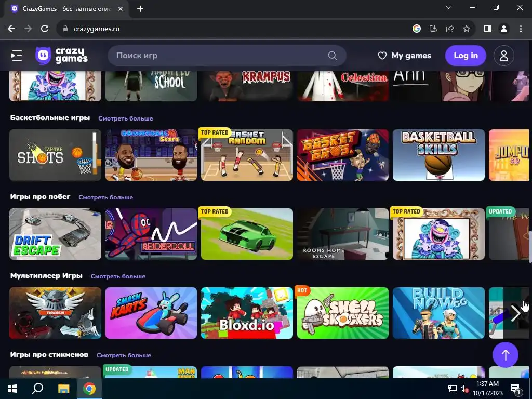This screenshot has height=399, width=532.
Task: Open the sidebar menu toggle icon
Action: (17, 56)
